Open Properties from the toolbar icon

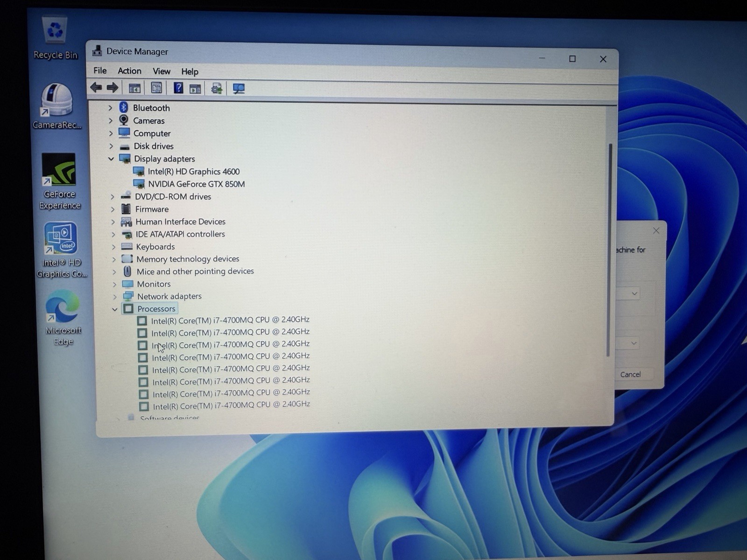156,88
